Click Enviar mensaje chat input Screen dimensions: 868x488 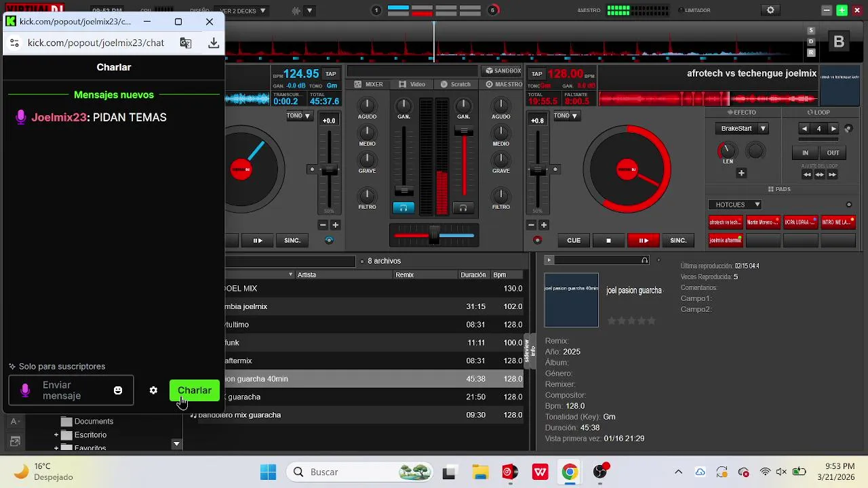(71, 390)
